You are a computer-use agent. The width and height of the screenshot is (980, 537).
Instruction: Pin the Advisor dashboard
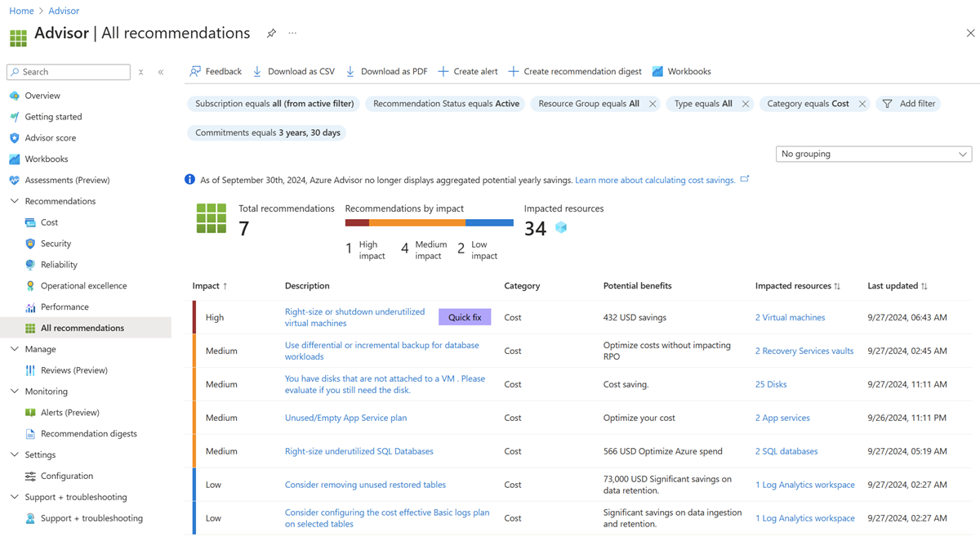coord(270,34)
